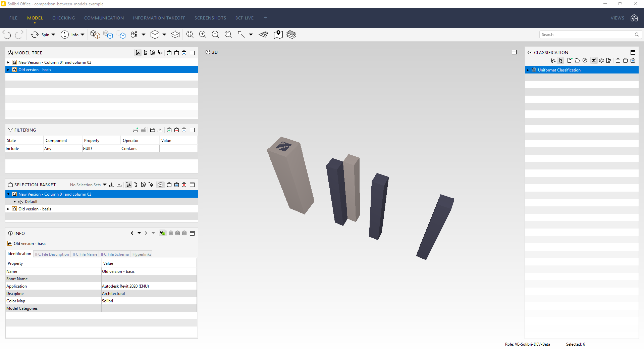The width and height of the screenshot is (644, 349).
Task: Open the view cube dropdown arrow
Action: (164, 35)
